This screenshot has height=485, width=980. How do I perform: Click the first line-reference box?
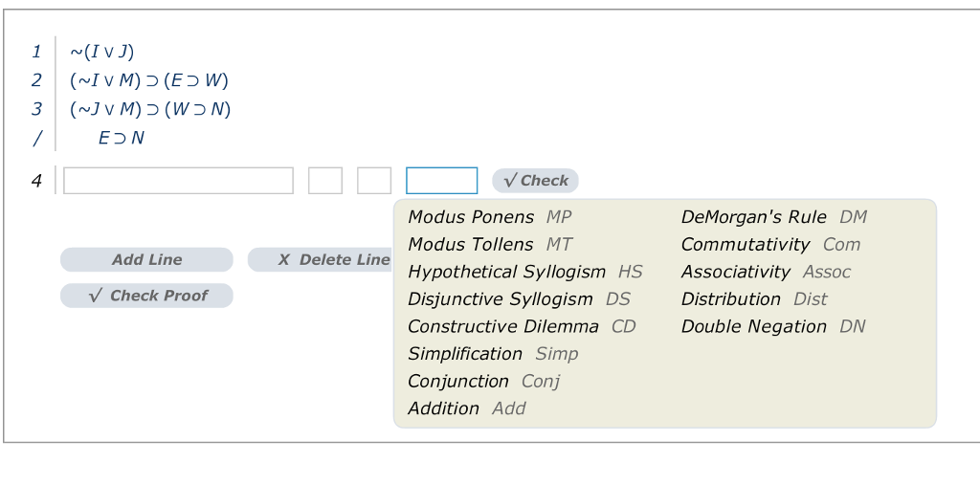[325, 181]
